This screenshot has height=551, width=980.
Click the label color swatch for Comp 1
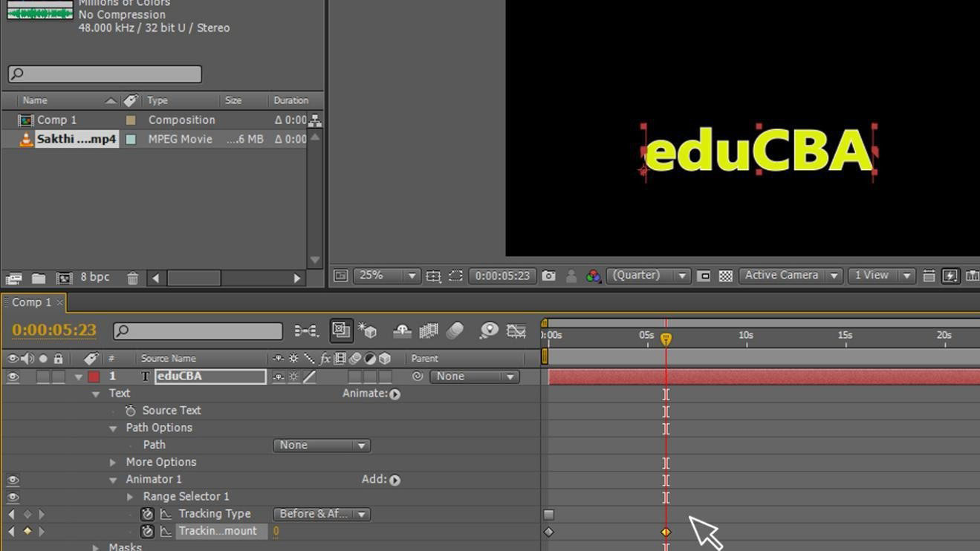tap(131, 120)
